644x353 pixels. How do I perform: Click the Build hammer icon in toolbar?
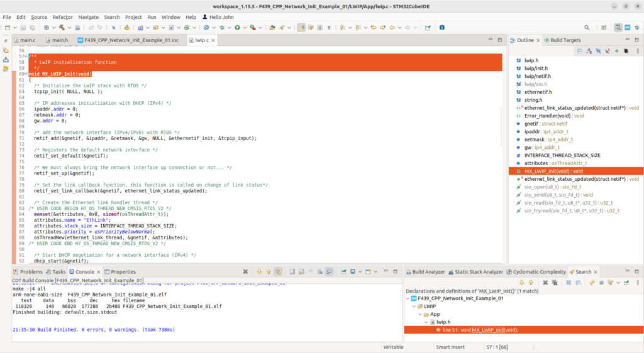62,28
